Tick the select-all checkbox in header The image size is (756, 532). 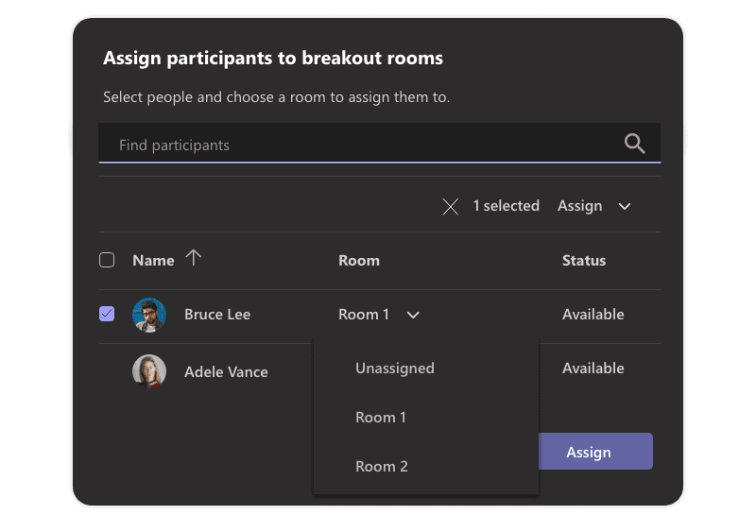(x=107, y=260)
